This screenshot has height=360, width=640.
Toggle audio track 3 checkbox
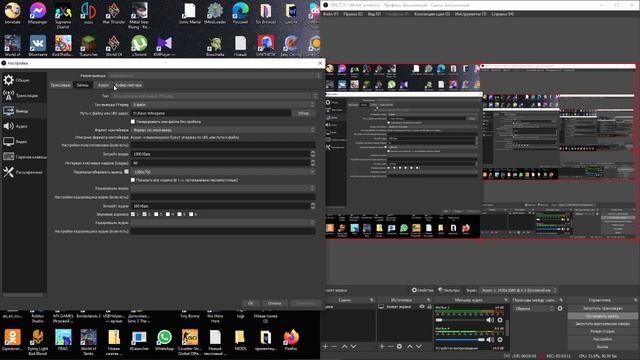(x=156, y=214)
